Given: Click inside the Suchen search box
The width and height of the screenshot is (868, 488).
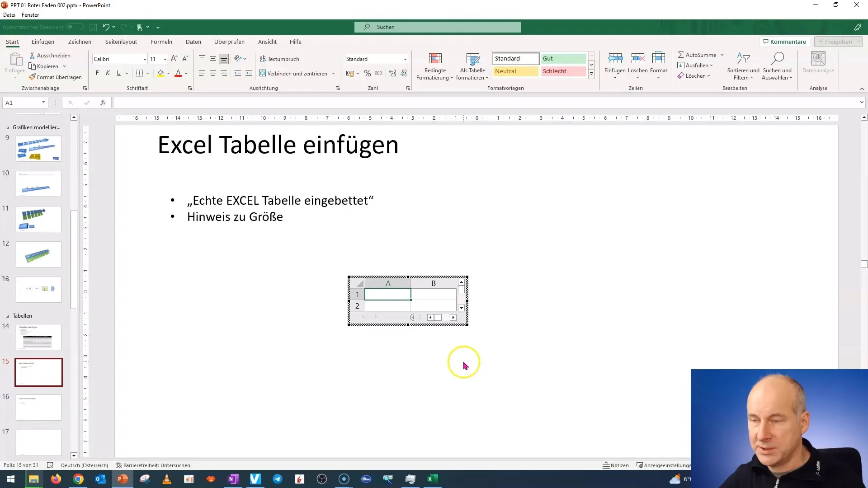Looking at the screenshot, I should click(438, 27).
